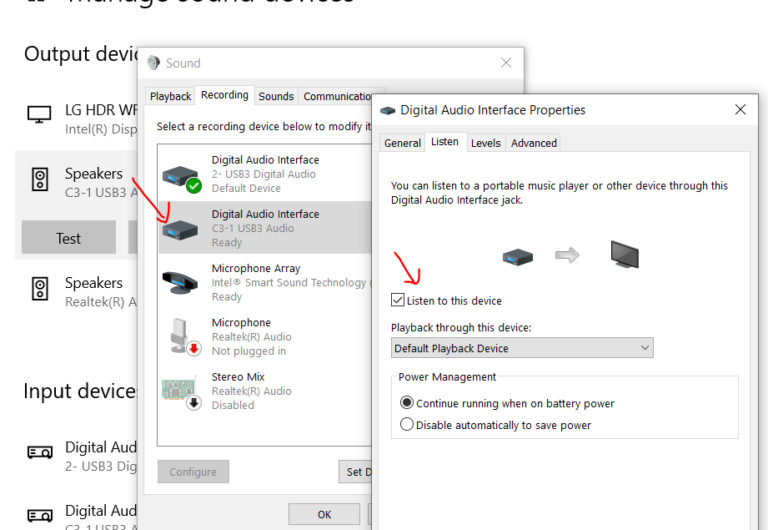Switch to the Levels tab
Screen dimensions: 768x530
485,143
